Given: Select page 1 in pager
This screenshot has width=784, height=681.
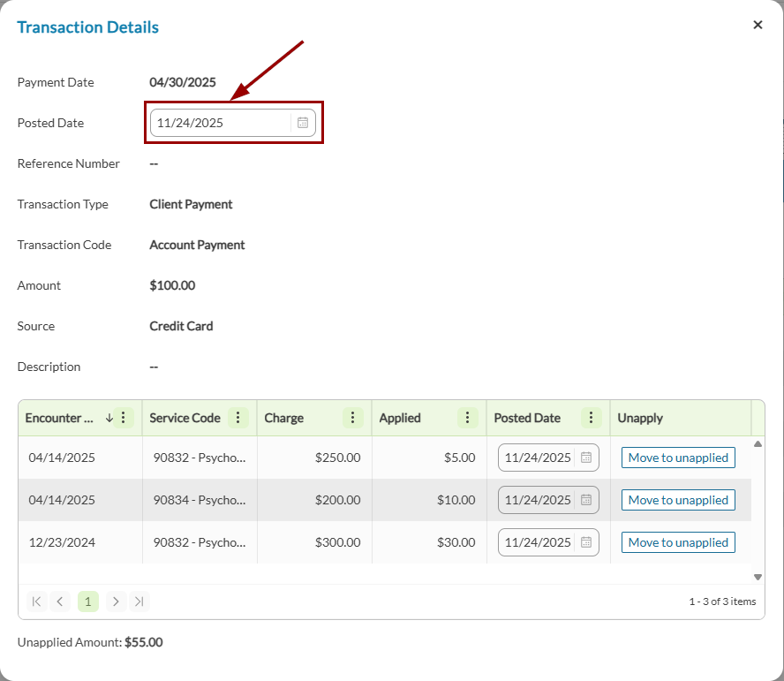Looking at the screenshot, I should click(x=87, y=602).
